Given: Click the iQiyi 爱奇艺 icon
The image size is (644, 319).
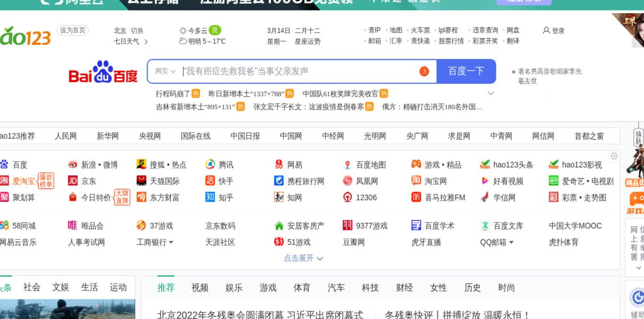Looking at the screenshot, I should point(554,181).
